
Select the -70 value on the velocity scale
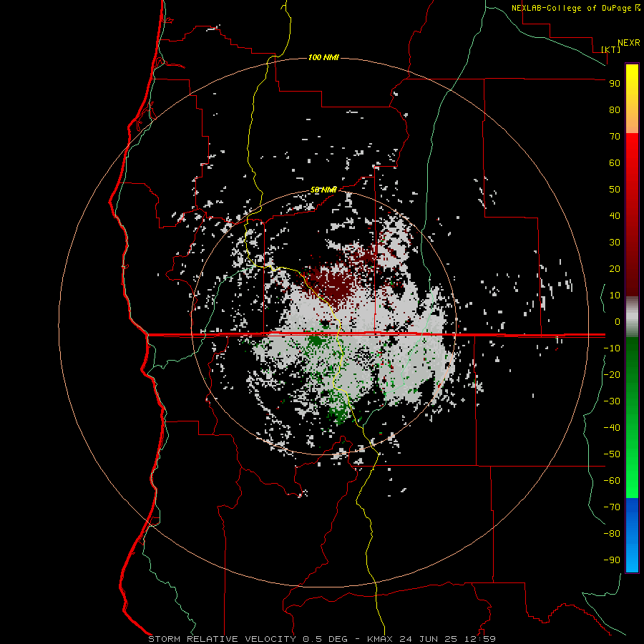612,507
